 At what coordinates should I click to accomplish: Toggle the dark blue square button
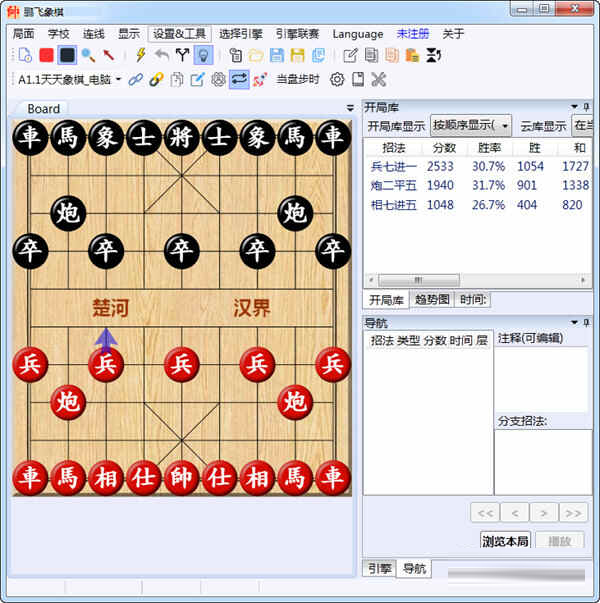coord(67,55)
